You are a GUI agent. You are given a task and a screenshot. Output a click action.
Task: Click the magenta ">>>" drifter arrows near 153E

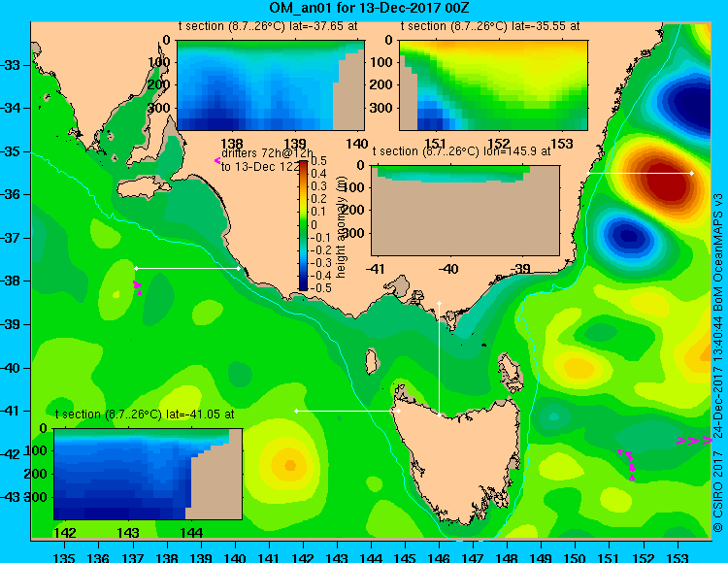tap(694, 441)
